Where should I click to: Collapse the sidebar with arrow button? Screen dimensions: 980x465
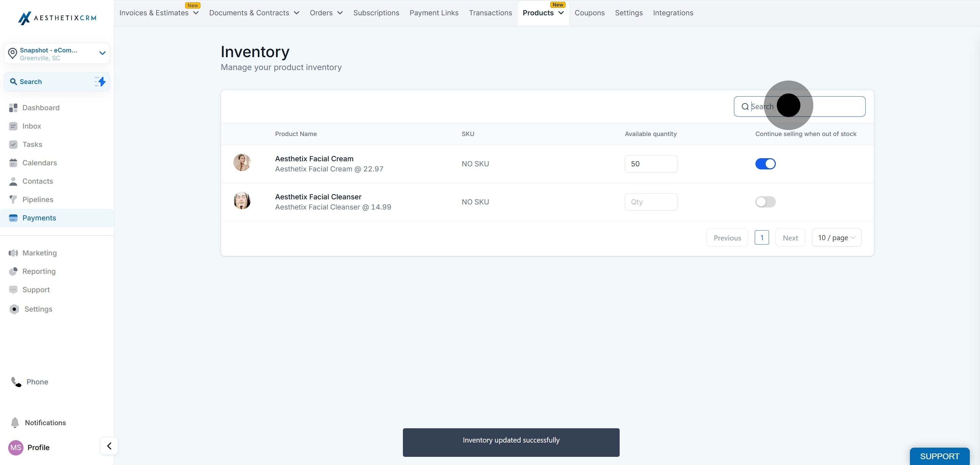coord(109,446)
